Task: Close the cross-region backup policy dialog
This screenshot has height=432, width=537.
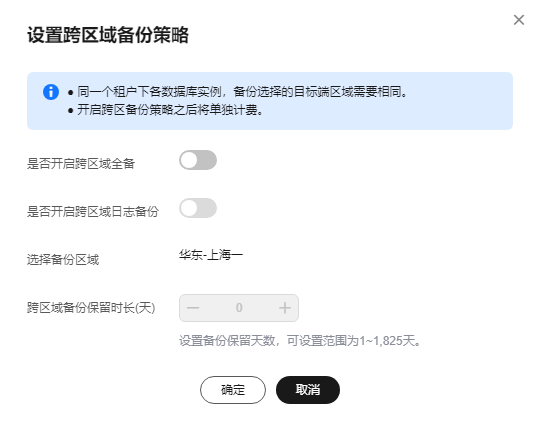Action: pos(519,20)
